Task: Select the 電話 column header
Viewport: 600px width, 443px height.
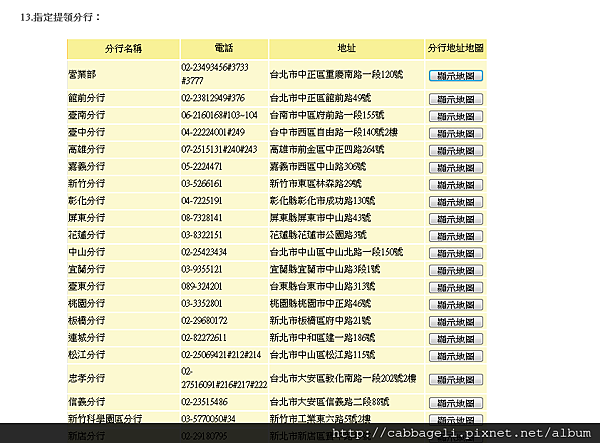Action: tap(224, 49)
